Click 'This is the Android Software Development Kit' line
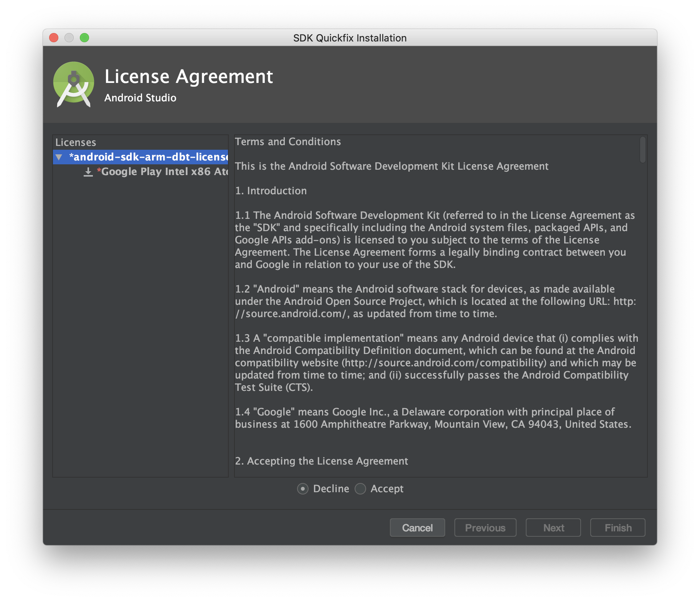This screenshot has width=700, height=602. coord(392,166)
